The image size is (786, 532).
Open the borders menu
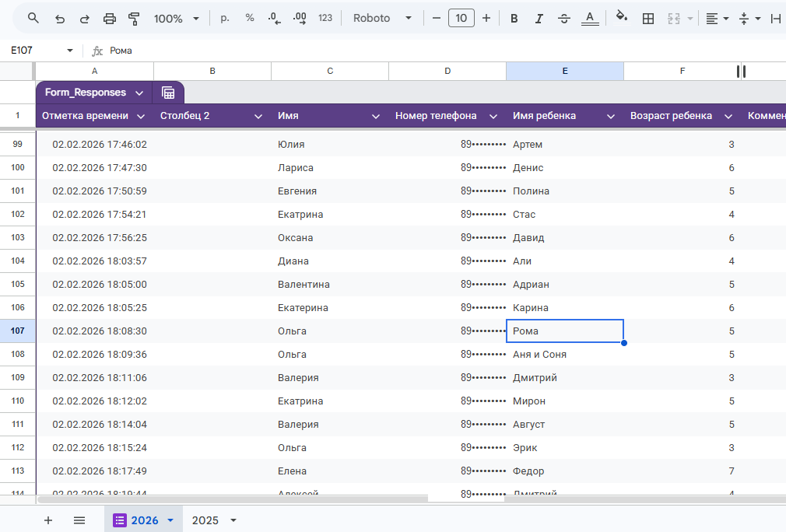click(648, 19)
